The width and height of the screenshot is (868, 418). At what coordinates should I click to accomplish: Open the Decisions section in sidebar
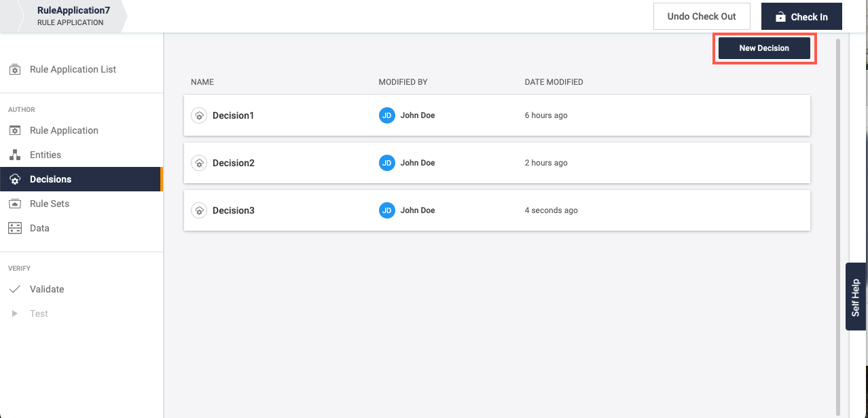[50, 179]
